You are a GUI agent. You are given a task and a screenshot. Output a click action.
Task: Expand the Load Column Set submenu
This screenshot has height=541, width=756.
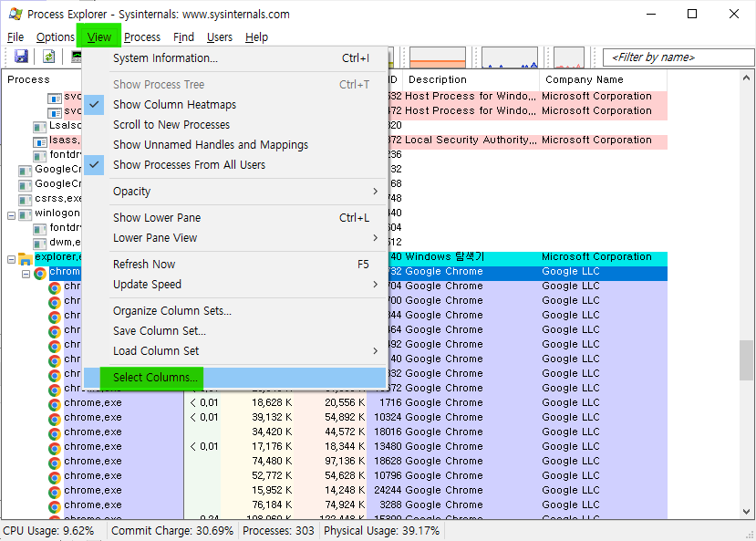(x=234, y=351)
